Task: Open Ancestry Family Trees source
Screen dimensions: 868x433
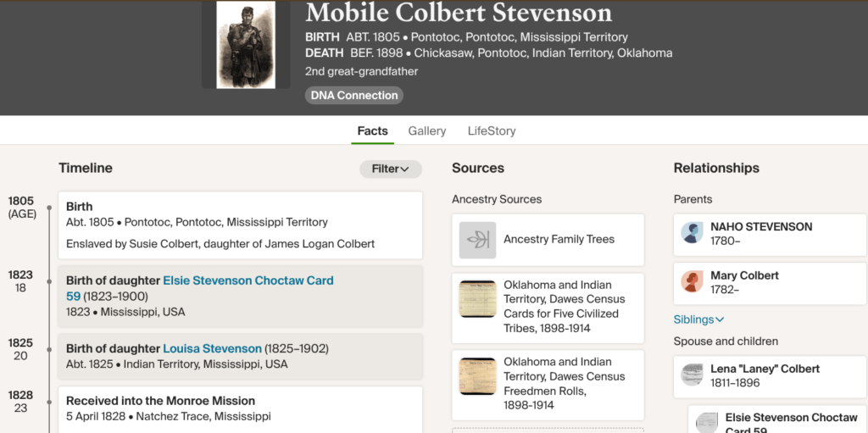Action: pyautogui.click(x=559, y=240)
